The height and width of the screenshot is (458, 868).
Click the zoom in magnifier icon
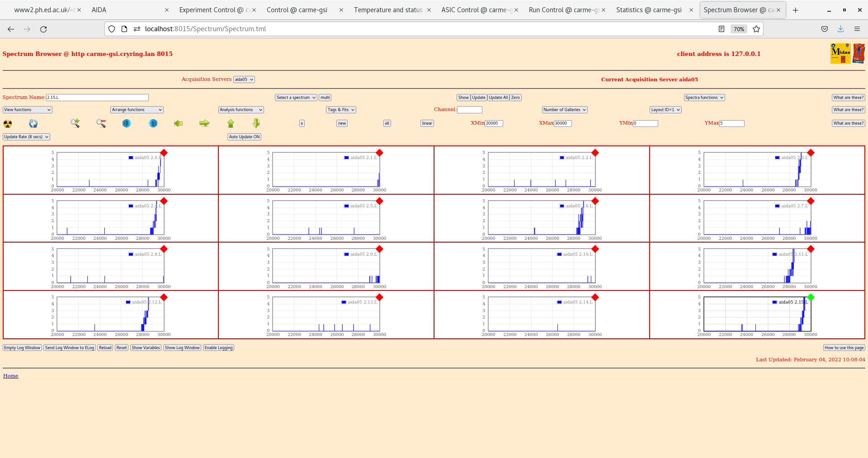click(x=75, y=123)
